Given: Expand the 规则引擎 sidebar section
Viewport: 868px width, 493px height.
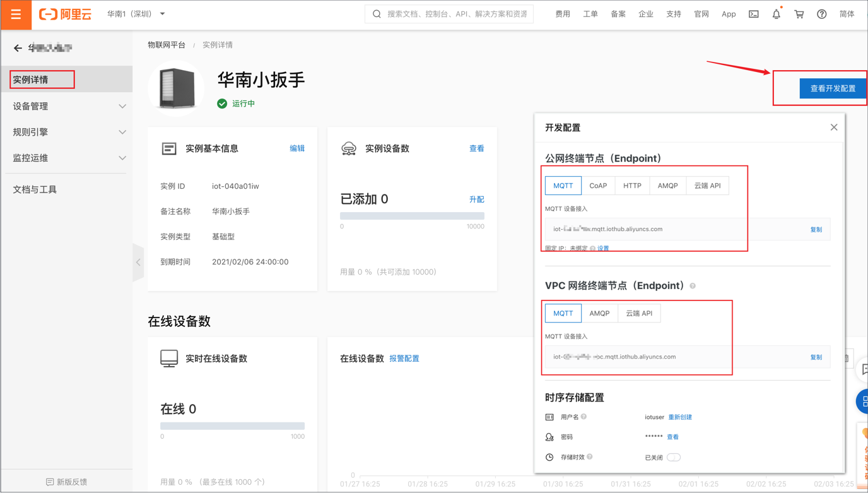Looking at the screenshot, I should [66, 132].
